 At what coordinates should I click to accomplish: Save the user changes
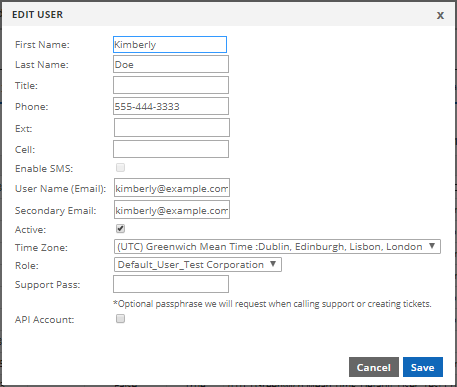point(423,367)
